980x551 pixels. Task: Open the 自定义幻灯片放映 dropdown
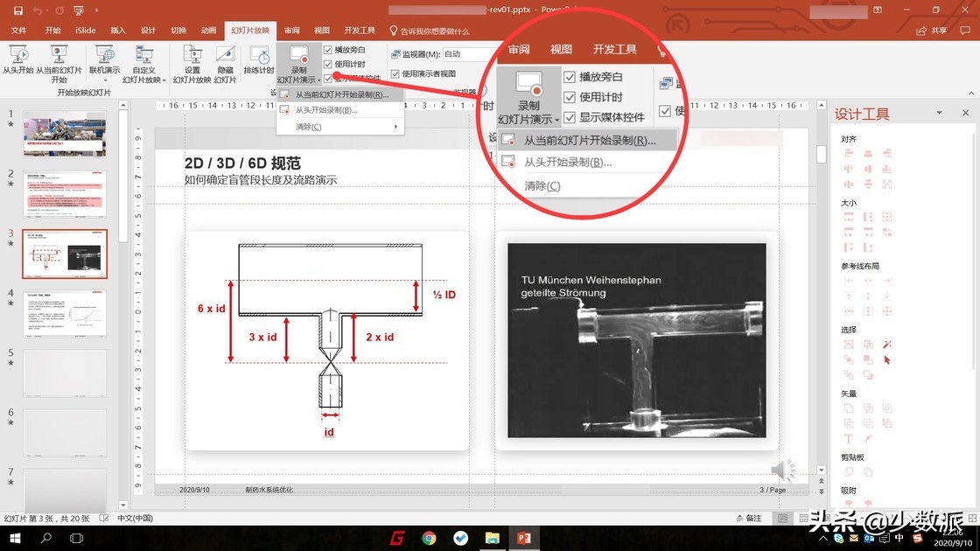click(x=143, y=65)
